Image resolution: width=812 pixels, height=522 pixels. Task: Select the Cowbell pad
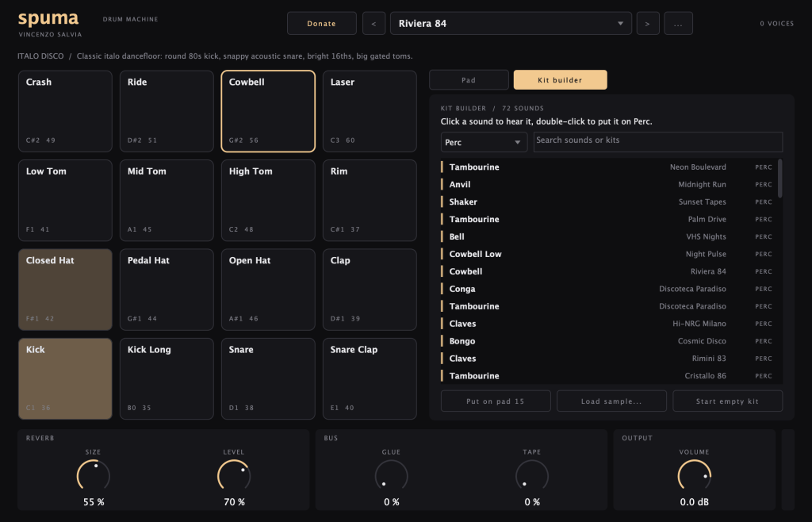pos(268,111)
